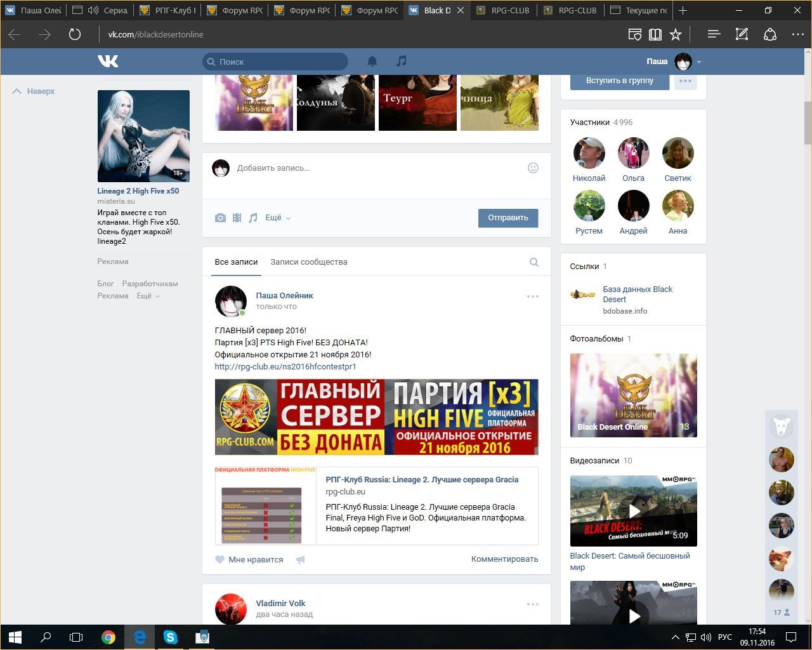Click Паша Олейник author name
The height and width of the screenshot is (650, 812).
(x=284, y=296)
